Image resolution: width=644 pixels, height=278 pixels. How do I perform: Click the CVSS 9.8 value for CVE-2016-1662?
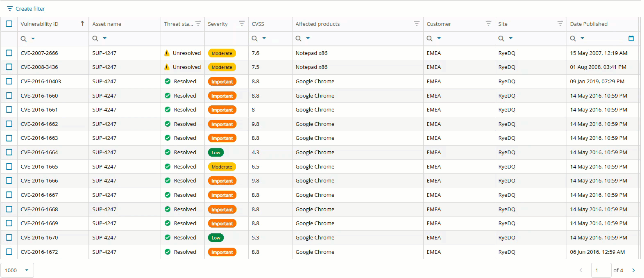pyautogui.click(x=255, y=124)
